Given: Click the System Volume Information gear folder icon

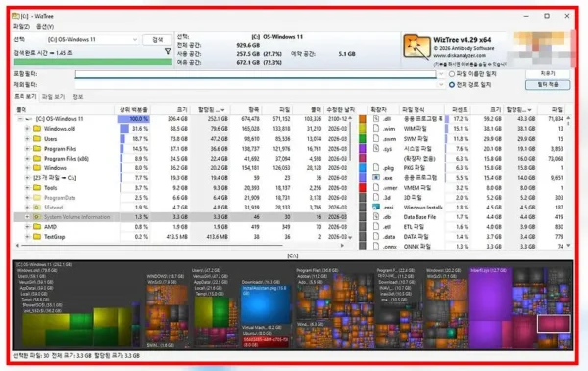Looking at the screenshot, I should (x=37, y=217).
